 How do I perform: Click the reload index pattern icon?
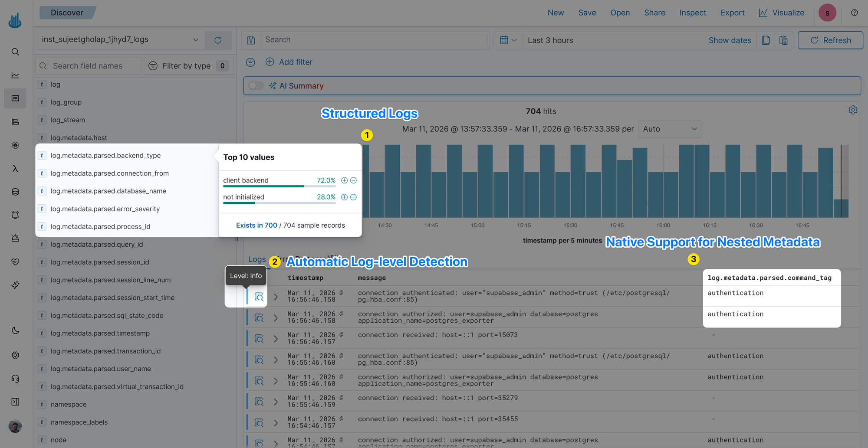(218, 40)
